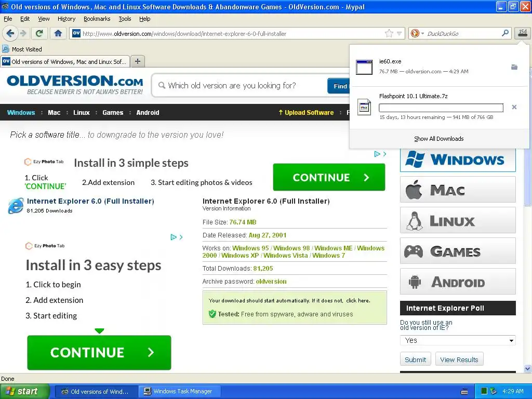
Task: Click the DuckDuckGo search engine icon
Action: (415, 33)
